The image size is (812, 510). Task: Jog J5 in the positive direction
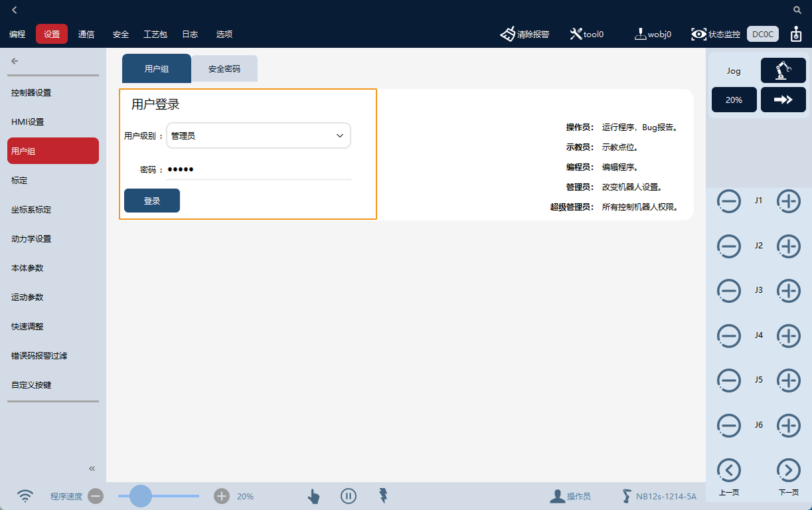click(789, 381)
